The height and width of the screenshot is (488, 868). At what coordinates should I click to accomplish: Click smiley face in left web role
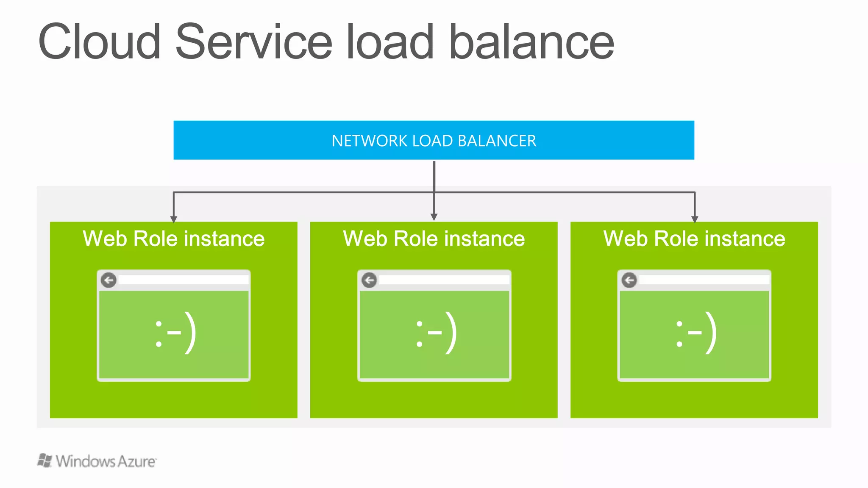[x=175, y=334]
